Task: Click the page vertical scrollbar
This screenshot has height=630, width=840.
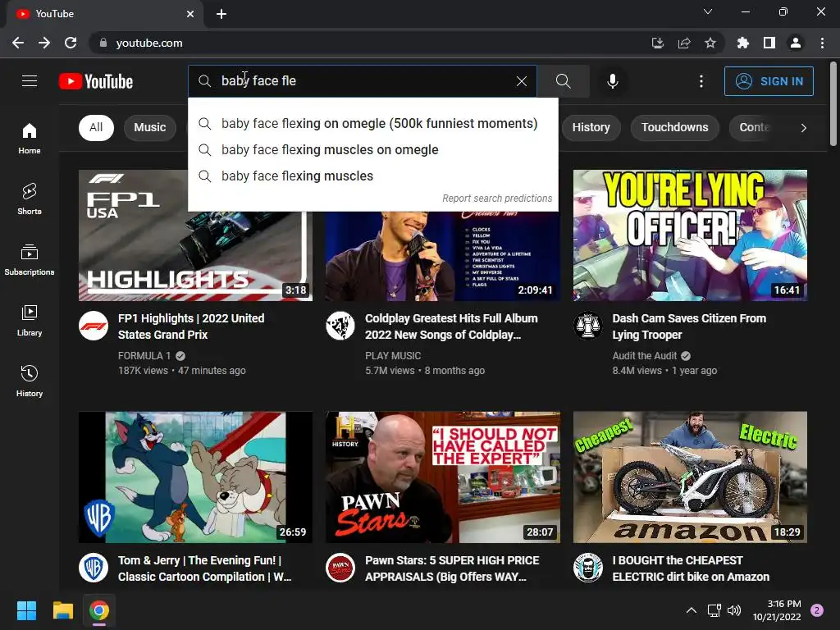Action: (833, 104)
